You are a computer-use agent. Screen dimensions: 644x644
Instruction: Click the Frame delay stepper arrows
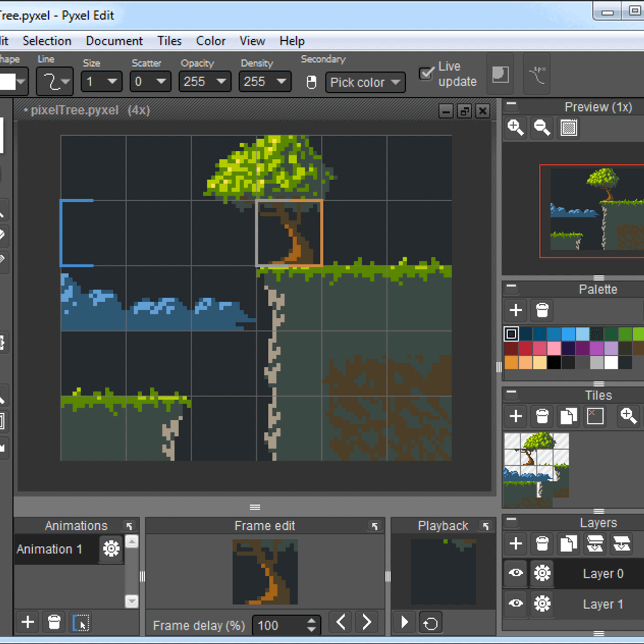(x=312, y=625)
